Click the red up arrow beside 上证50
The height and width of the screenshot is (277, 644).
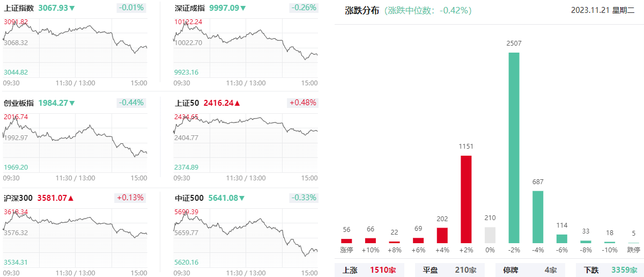pos(238,103)
